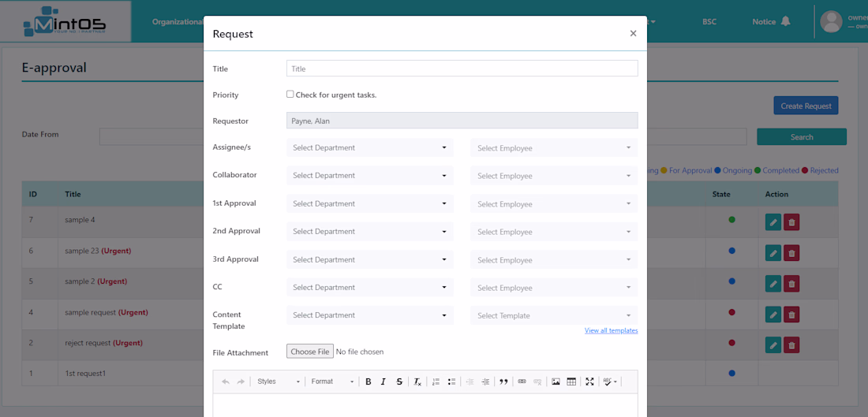Open Content Template Select Department dropdown

pyautogui.click(x=370, y=315)
